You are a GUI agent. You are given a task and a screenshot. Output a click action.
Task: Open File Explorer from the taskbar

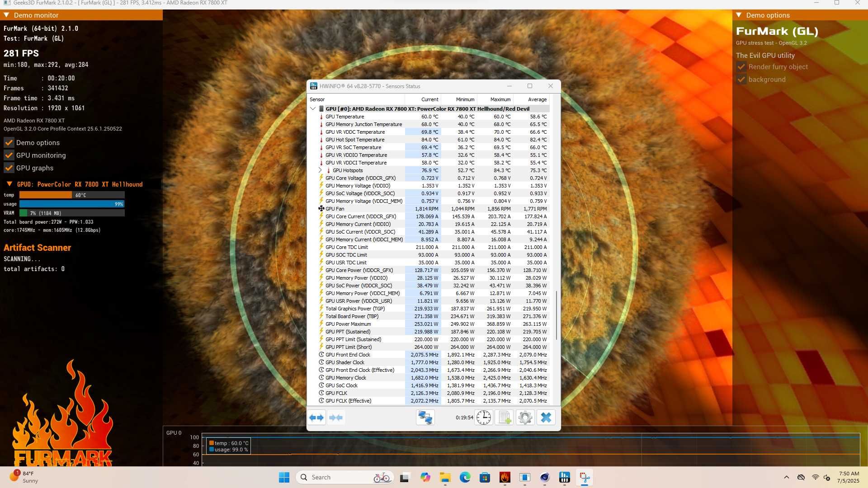pyautogui.click(x=445, y=477)
